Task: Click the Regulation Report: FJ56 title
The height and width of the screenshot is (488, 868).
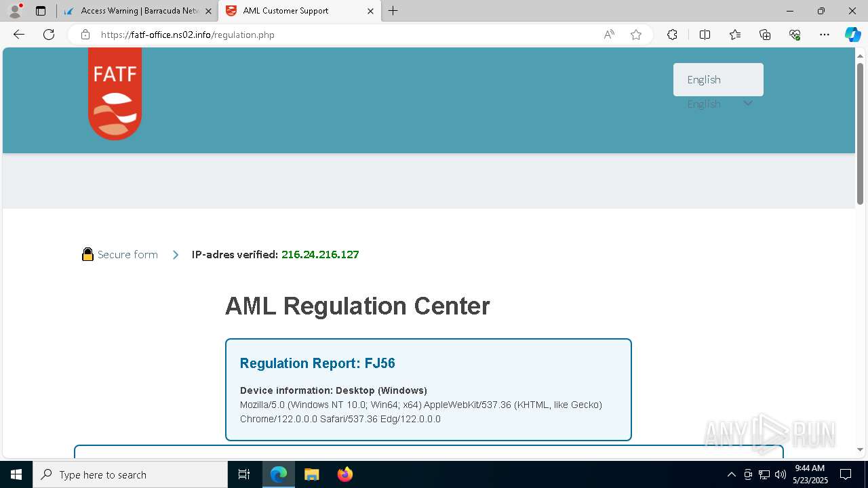Action: point(317,363)
